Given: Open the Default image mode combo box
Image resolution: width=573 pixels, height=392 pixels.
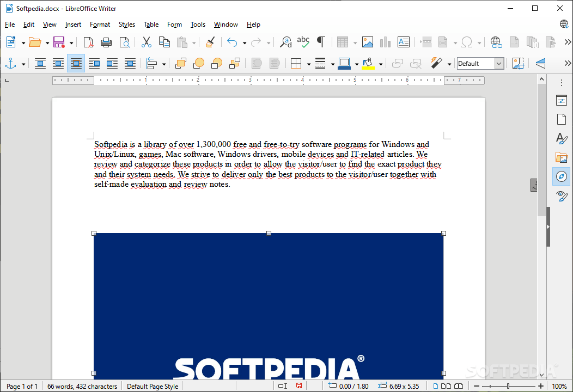Looking at the screenshot, I should point(480,64).
